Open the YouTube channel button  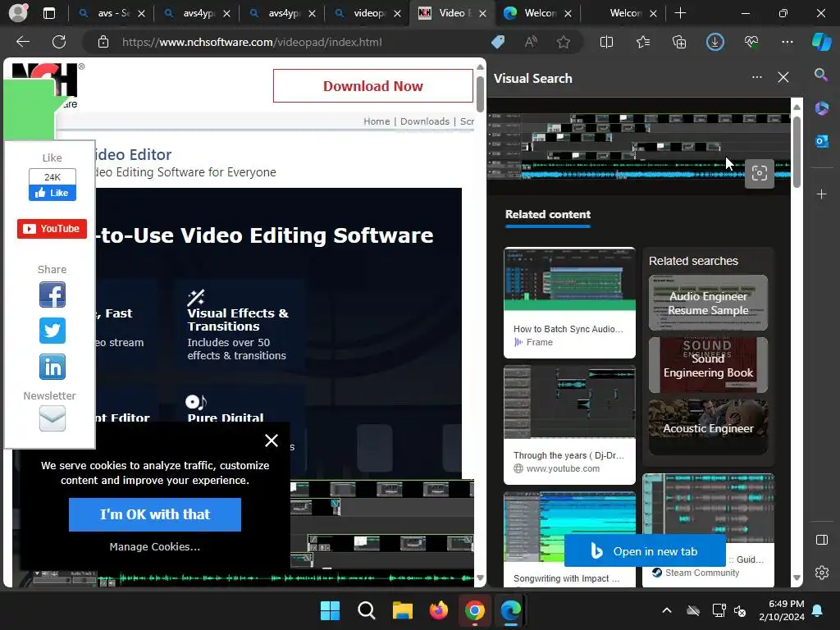click(52, 229)
